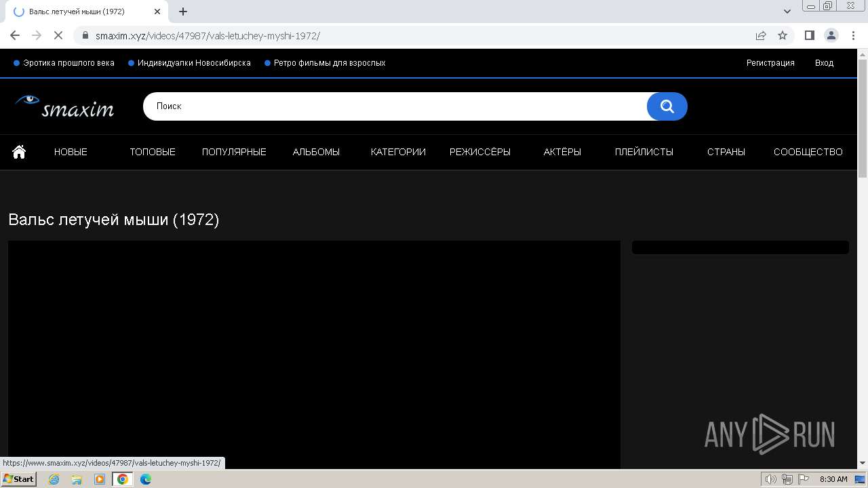The height and width of the screenshot is (488, 868).
Task: Click the browser address bar URL
Action: point(208,36)
